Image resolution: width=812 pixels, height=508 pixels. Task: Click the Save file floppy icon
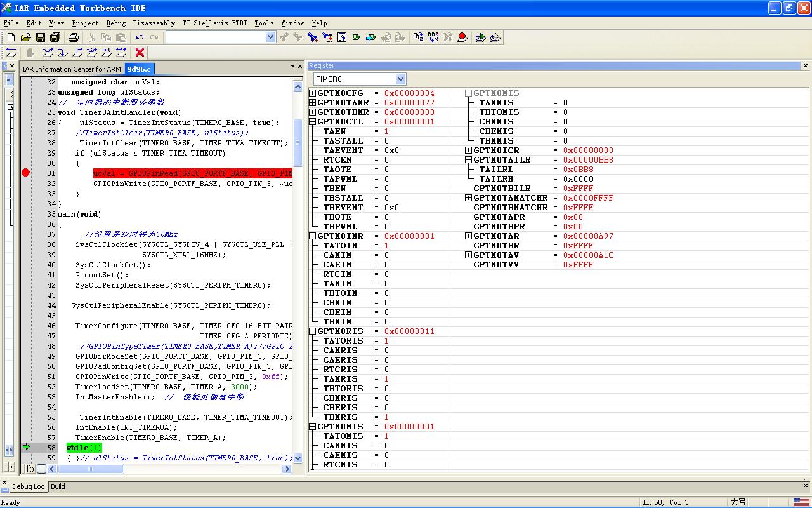pyautogui.click(x=40, y=37)
